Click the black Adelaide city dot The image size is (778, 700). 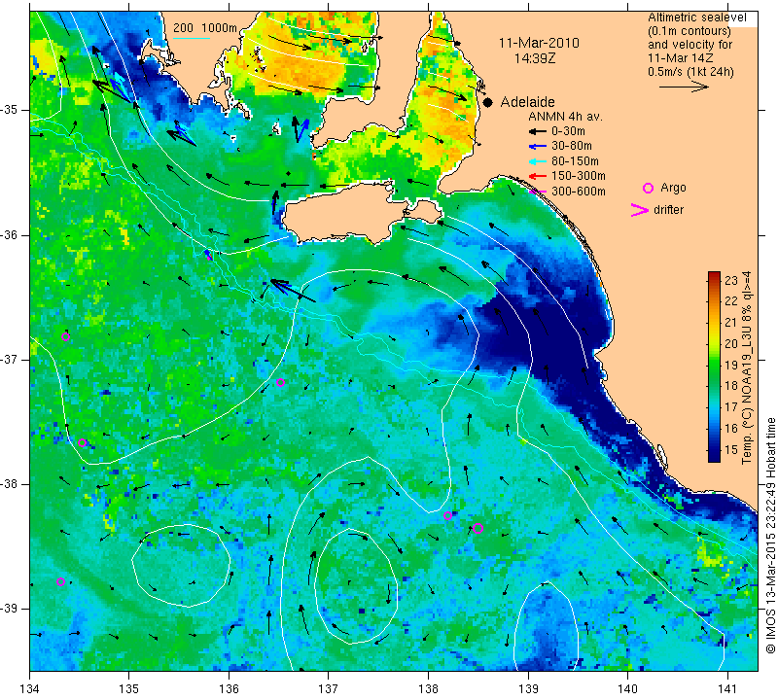(488, 103)
